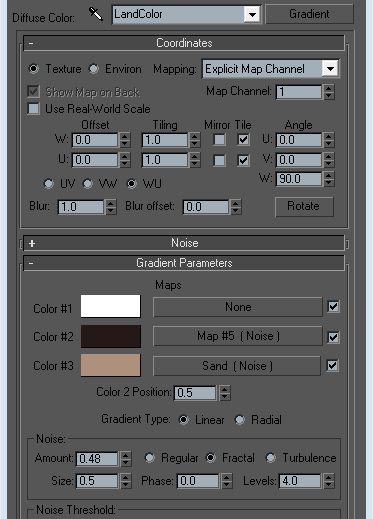Choose Turbulence noise type
Screen dimensions: 373x519
pos(271,458)
